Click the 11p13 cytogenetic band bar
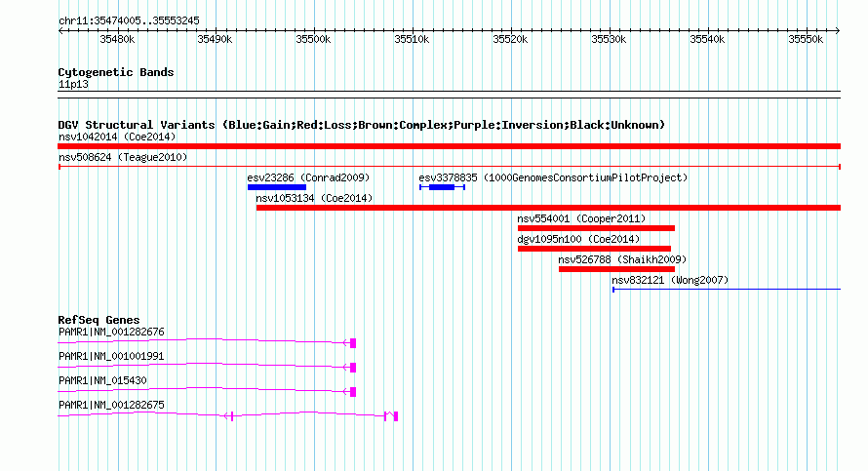 pyautogui.click(x=449, y=95)
